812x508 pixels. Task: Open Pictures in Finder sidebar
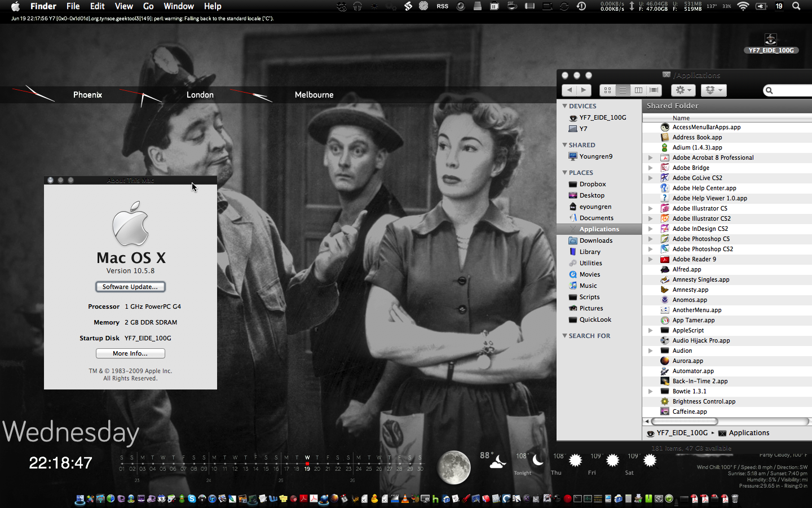click(x=599, y=308)
